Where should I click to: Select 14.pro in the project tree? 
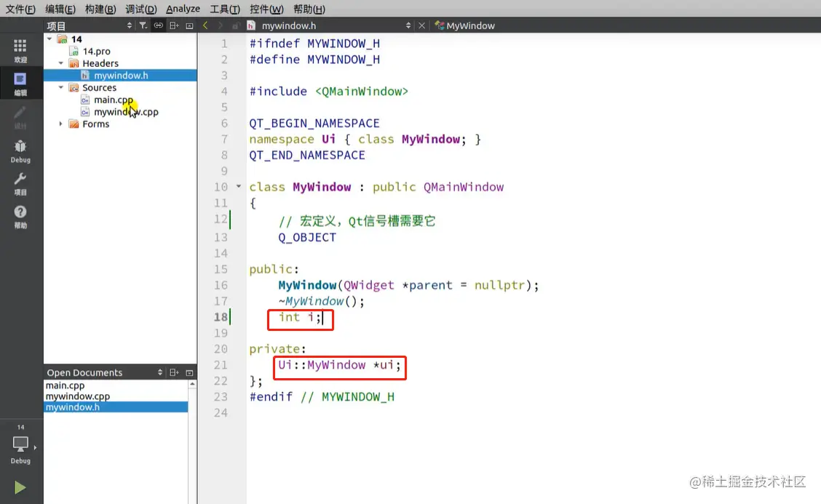[x=96, y=51]
